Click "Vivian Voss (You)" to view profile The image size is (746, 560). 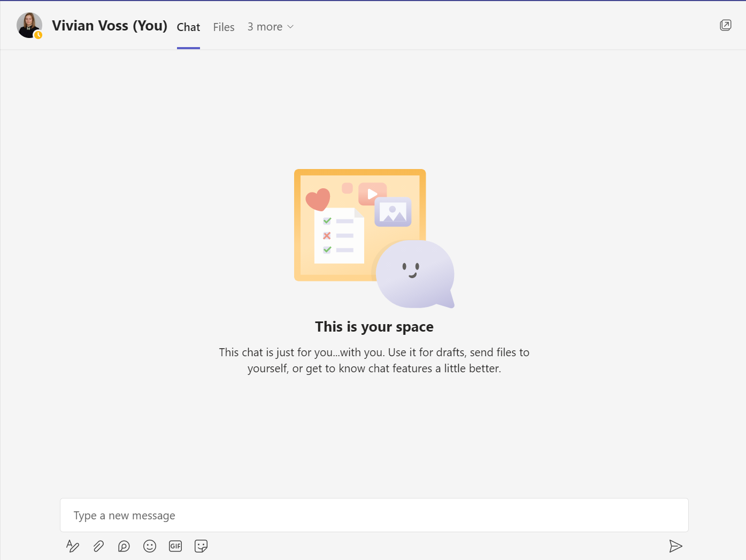pyautogui.click(x=109, y=25)
